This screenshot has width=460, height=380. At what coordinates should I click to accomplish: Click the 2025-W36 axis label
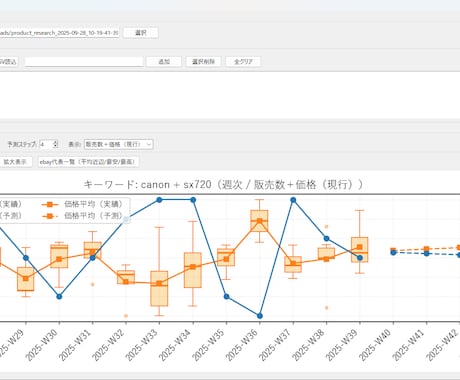pyautogui.click(x=242, y=345)
